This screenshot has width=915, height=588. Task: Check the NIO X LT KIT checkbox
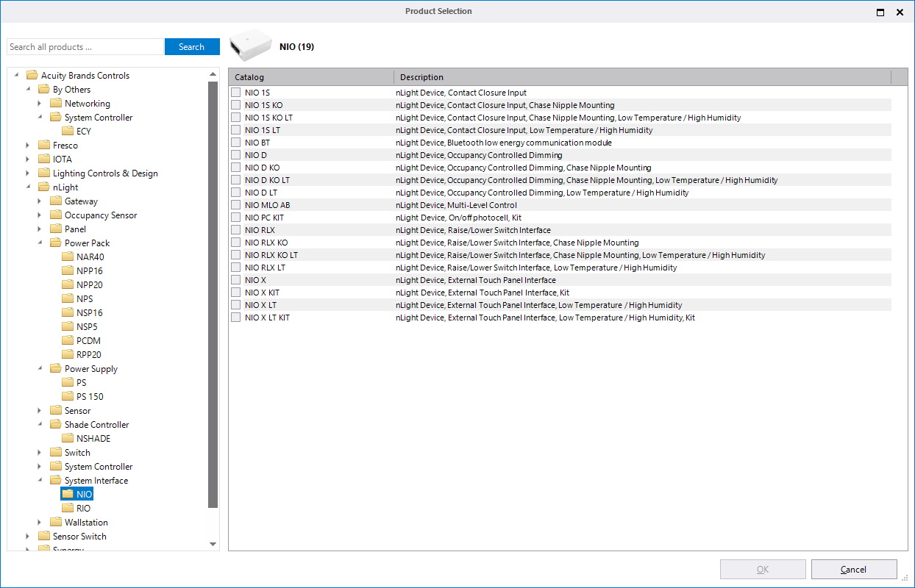236,318
